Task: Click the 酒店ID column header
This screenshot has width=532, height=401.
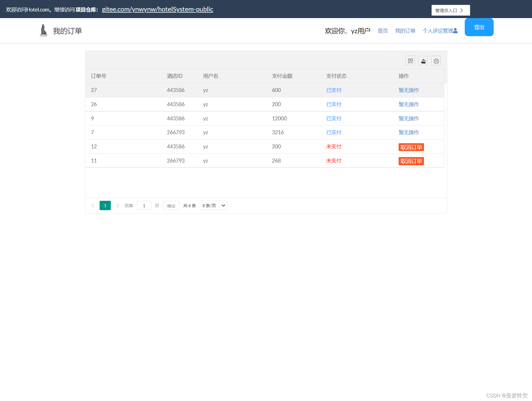Action: [x=175, y=76]
